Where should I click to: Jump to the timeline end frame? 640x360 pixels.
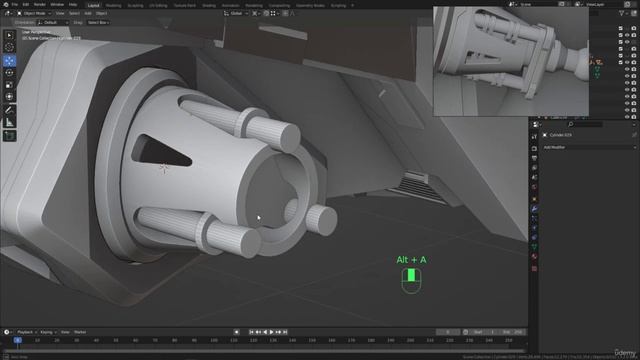(x=285, y=332)
